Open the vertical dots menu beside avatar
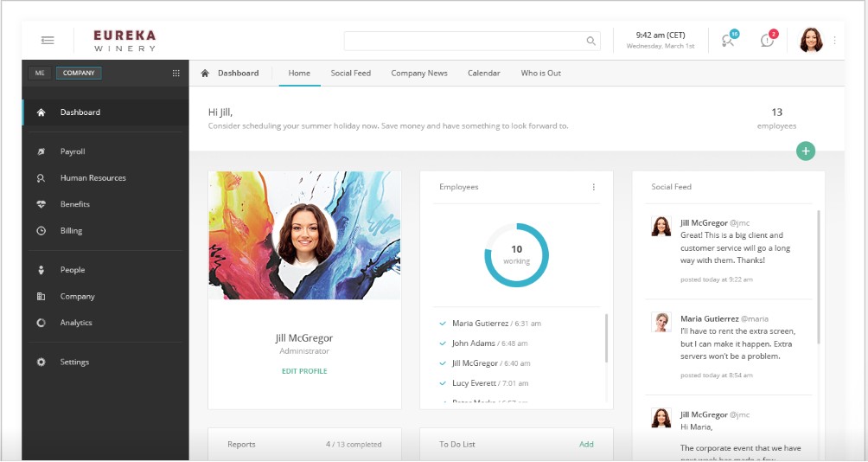The height and width of the screenshot is (462, 868). [x=834, y=41]
